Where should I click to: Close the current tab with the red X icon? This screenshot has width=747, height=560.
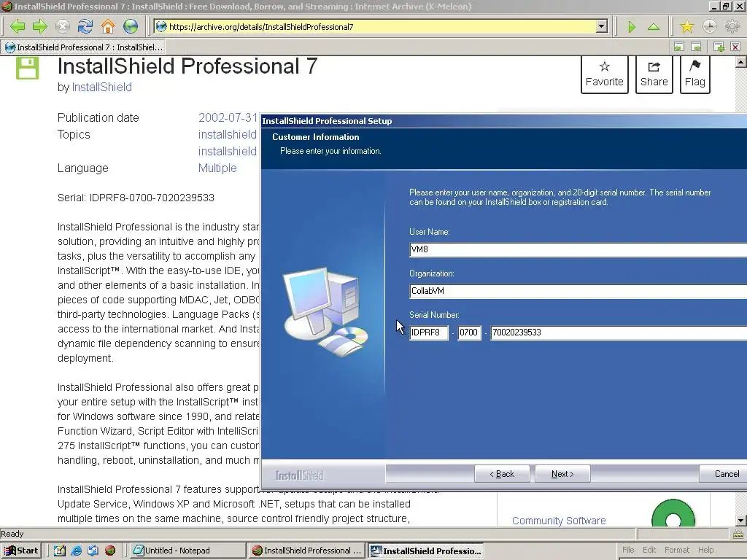click(x=735, y=47)
